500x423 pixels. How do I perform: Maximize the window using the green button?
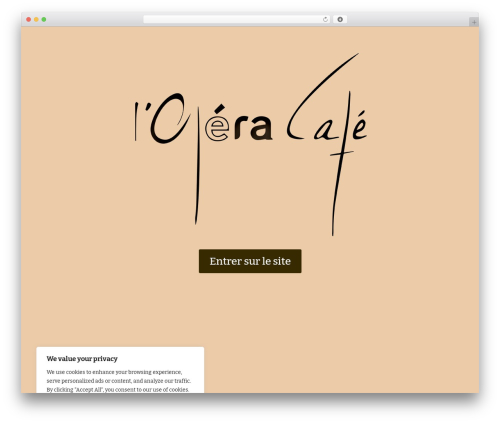44,20
